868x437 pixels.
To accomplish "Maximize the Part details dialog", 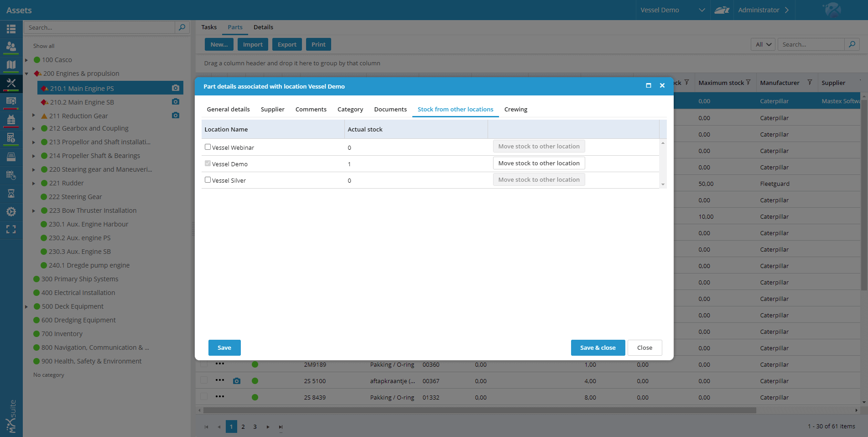I will pyautogui.click(x=648, y=86).
